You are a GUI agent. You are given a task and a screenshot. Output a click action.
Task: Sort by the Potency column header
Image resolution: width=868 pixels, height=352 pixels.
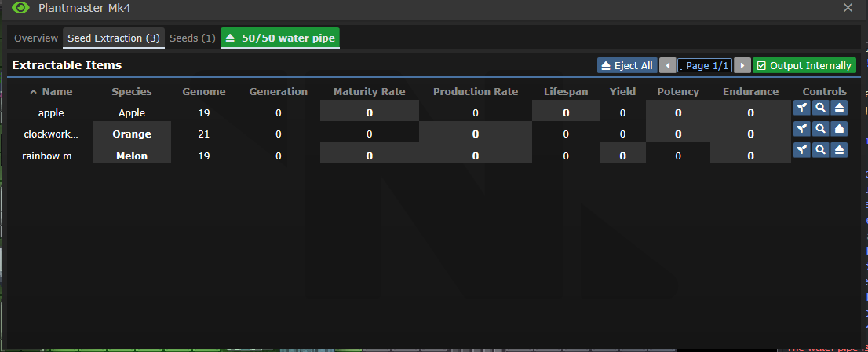click(678, 91)
